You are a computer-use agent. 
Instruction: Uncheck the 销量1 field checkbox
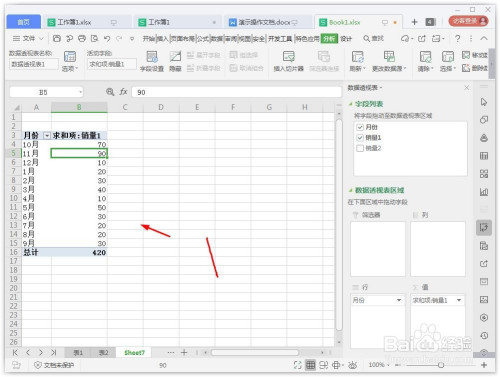pos(360,137)
